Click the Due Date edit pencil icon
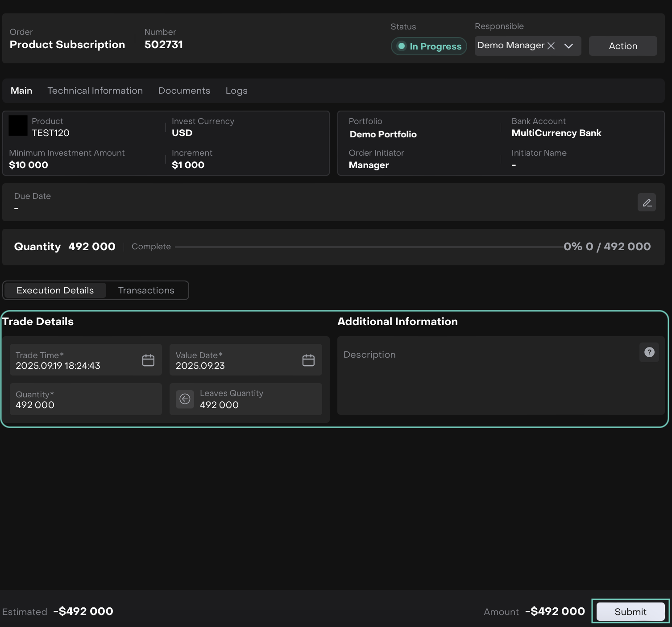 coord(646,202)
